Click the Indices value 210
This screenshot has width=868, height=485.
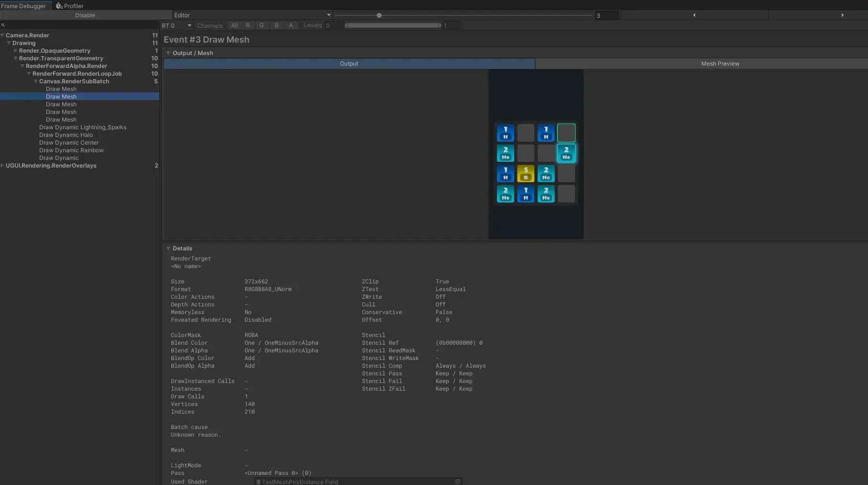[x=250, y=412]
